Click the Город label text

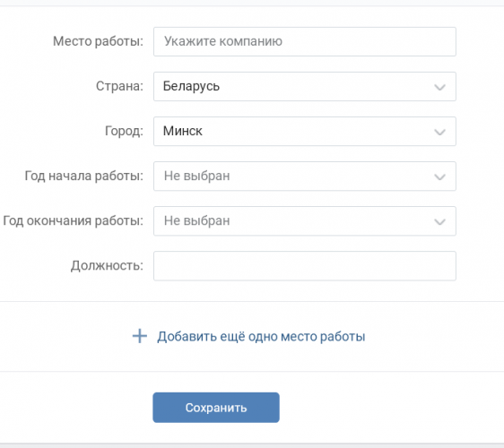point(124,131)
